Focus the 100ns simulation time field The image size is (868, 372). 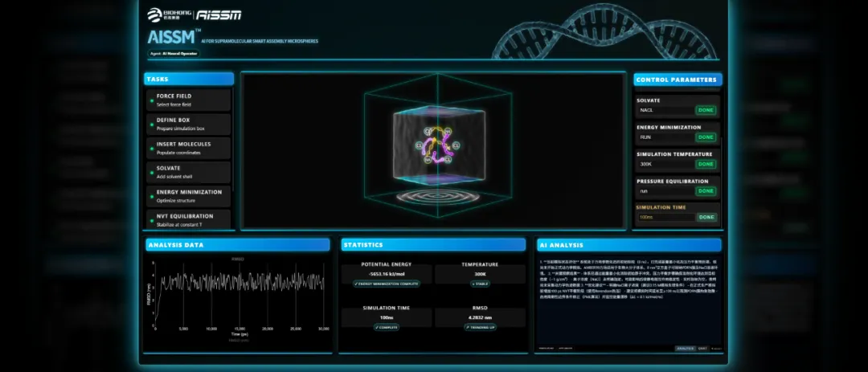point(666,217)
